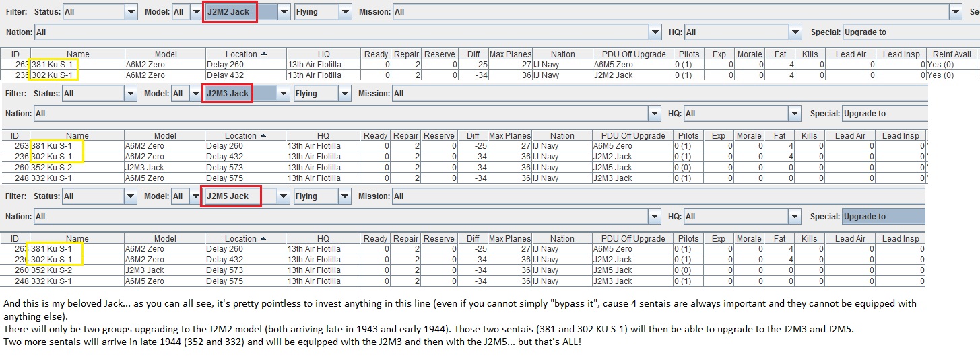
Task: Sort bottom table by Lead Insp header
Action: (x=901, y=238)
